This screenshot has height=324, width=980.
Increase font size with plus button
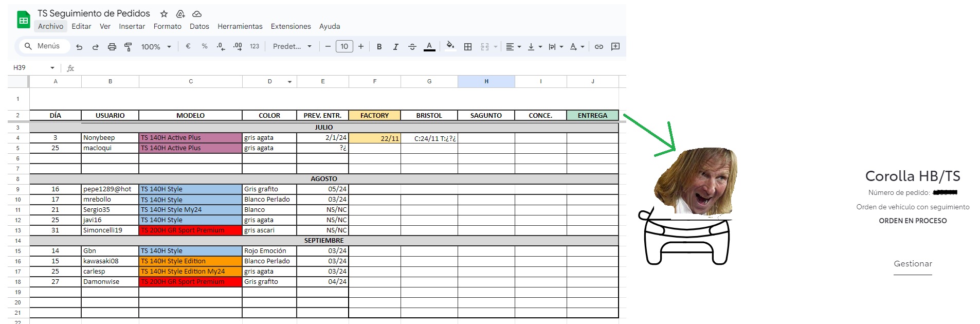click(x=361, y=46)
